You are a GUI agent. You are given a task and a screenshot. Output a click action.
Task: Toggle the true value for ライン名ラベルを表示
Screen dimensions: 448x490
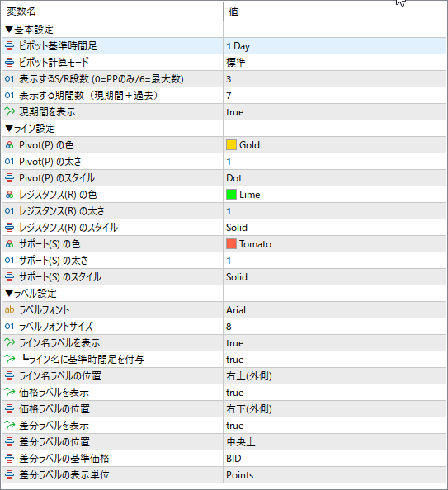pyautogui.click(x=235, y=343)
